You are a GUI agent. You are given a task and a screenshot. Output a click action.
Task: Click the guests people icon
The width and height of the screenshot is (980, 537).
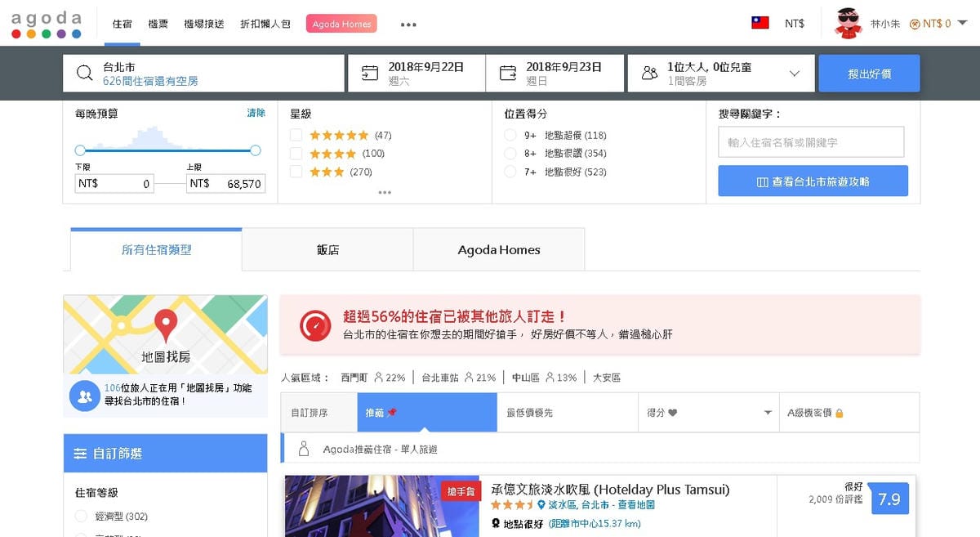pyautogui.click(x=649, y=74)
